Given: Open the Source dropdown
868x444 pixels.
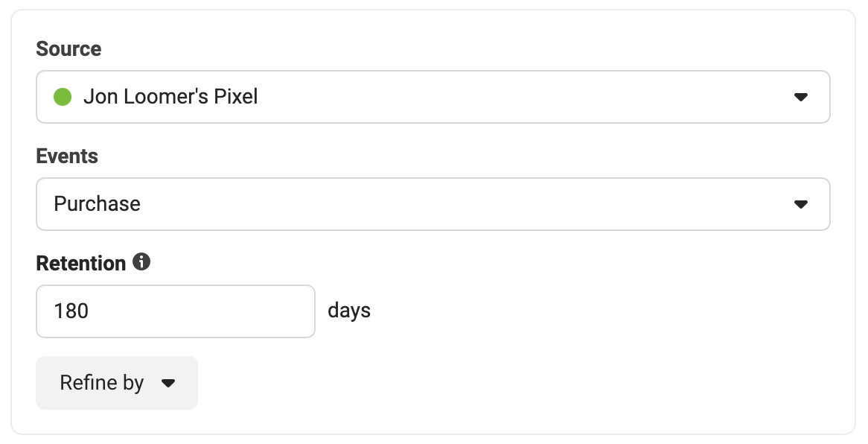Looking at the screenshot, I should [433, 97].
